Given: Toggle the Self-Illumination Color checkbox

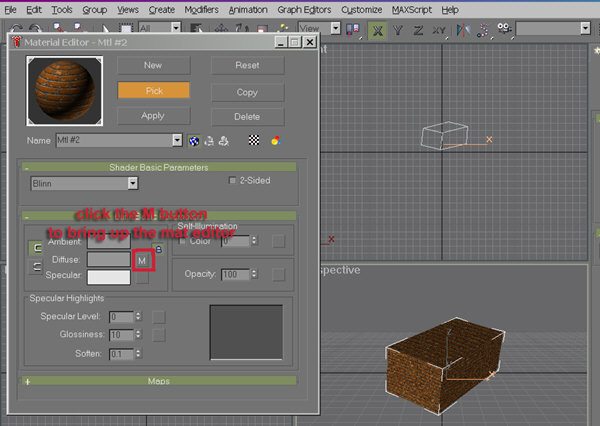Looking at the screenshot, I should [182, 241].
